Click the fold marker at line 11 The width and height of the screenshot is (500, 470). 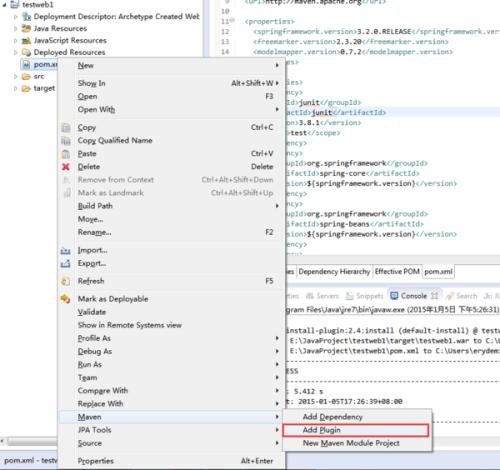pyautogui.click(x=232, y=20)
